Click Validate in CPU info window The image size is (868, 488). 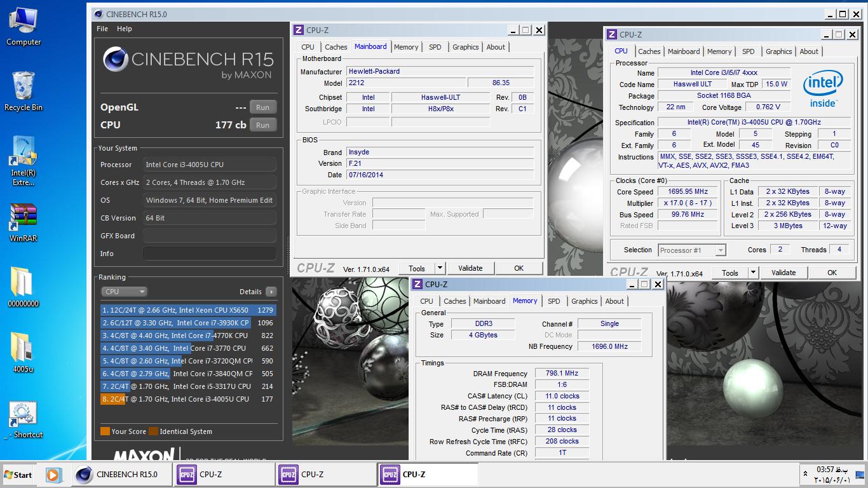click(x=783, y=273)
